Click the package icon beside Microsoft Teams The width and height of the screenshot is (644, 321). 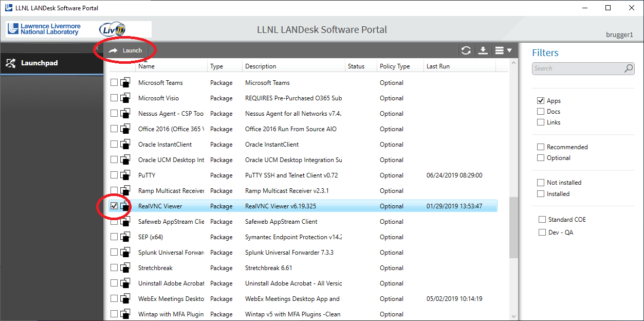[124, 82]
